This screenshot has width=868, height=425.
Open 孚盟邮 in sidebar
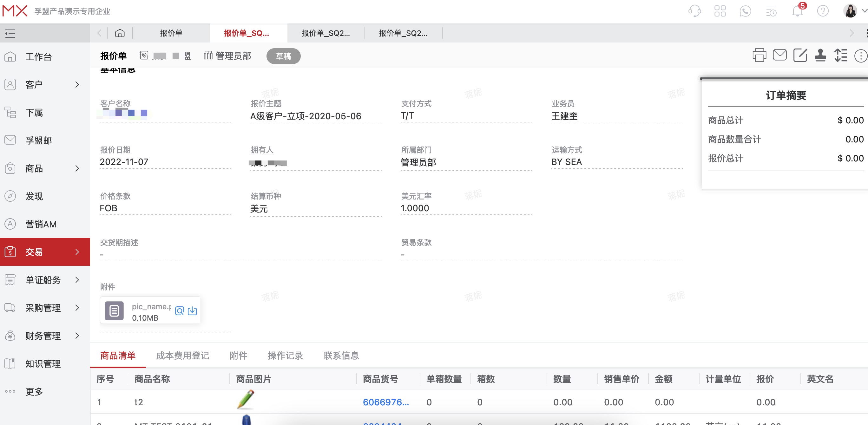[45, 141]
